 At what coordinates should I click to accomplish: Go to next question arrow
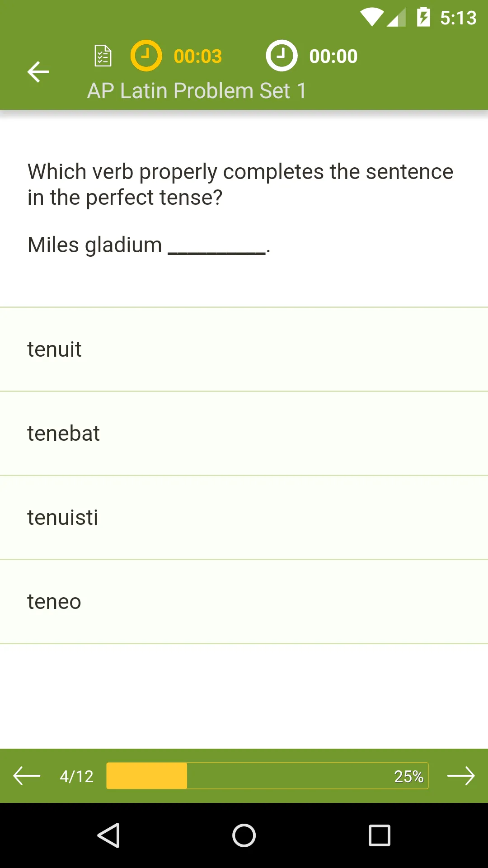(460, 776)
